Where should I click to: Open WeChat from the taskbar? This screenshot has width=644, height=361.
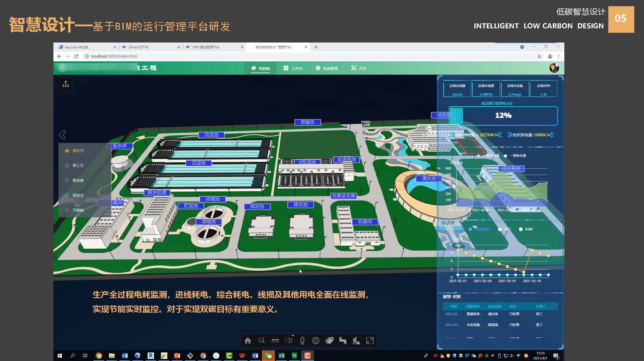268,356
